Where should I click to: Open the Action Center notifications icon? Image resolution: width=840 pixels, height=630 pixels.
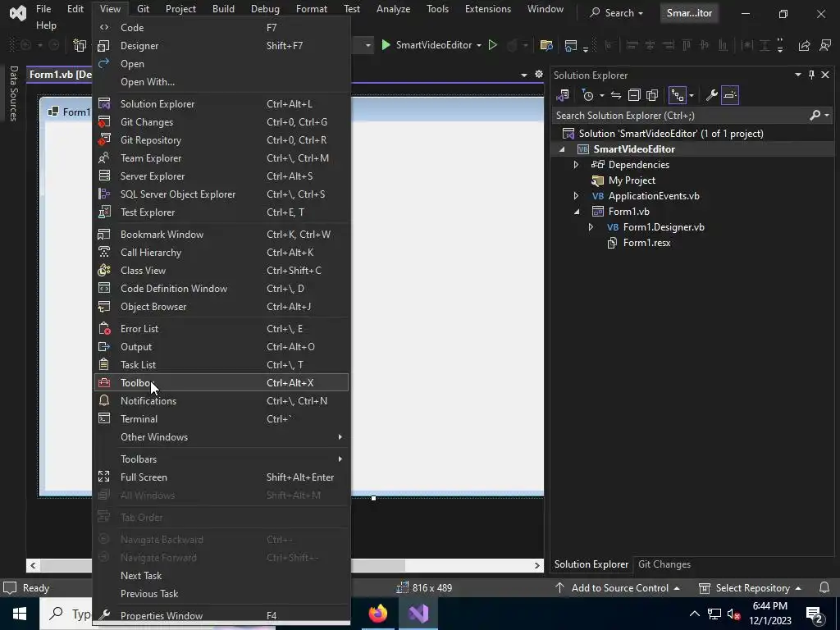[815, 614]
